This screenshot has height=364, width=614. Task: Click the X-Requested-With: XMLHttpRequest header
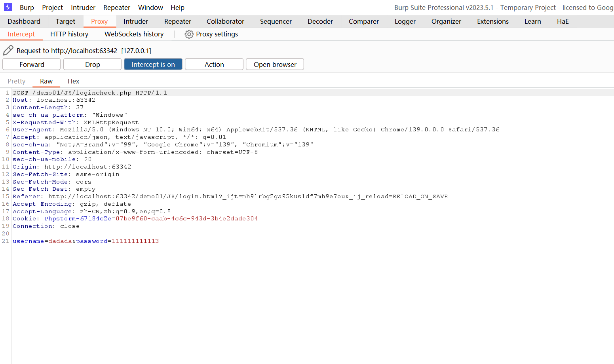[76, 123]
